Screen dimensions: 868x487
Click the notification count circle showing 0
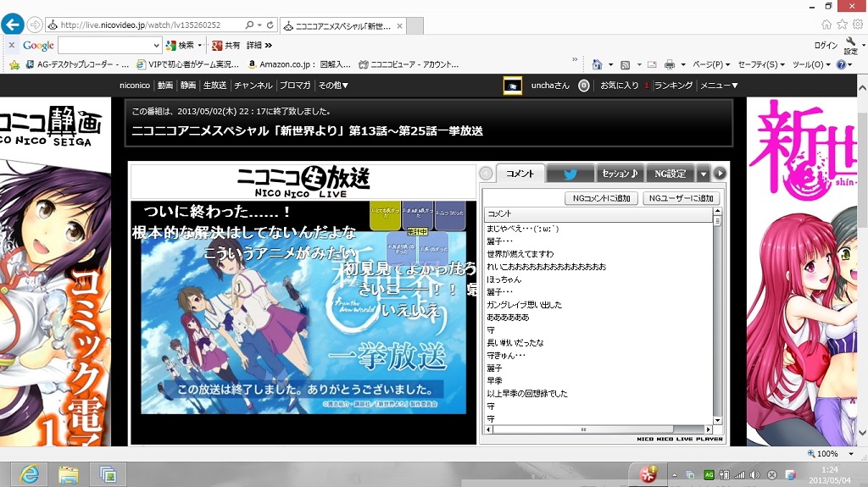583,86
